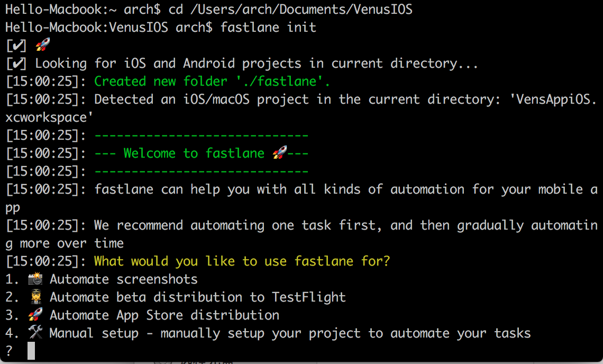
Task: Click the 'Looking for iOS and Android projects' line
Action: pos(257,63)
